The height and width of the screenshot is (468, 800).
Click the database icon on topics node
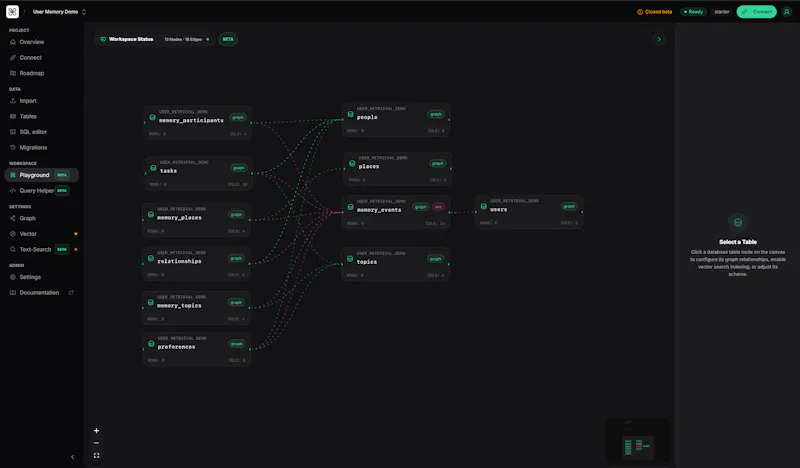point(350,259)
